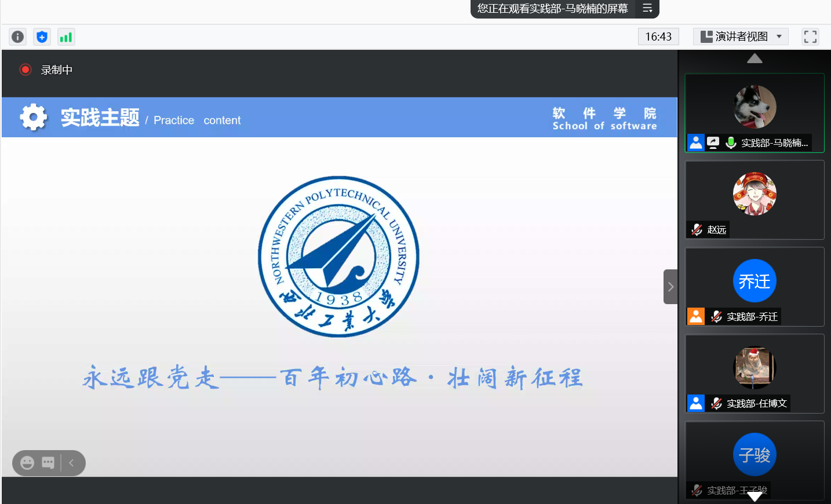Select the 实践部-任博文 video thumbnail
The height and width of the screenshot is (504, 831).
[755, 373]
